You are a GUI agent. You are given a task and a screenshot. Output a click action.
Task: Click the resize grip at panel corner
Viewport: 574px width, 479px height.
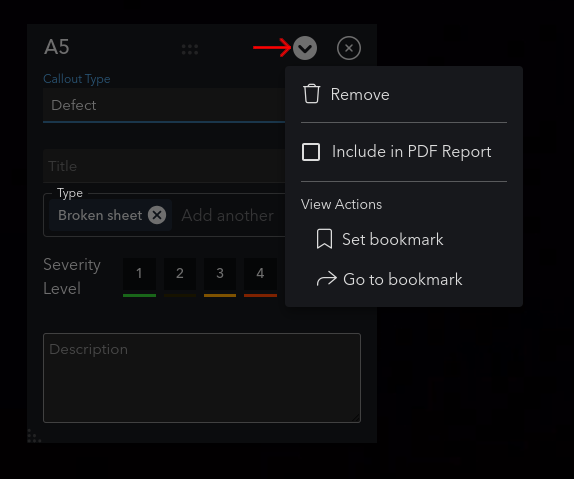[34, 436]
